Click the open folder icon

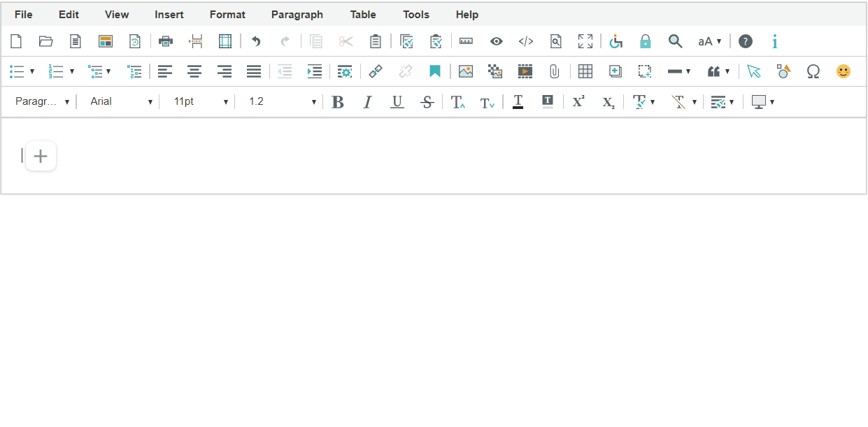click(x=46, y=41)
